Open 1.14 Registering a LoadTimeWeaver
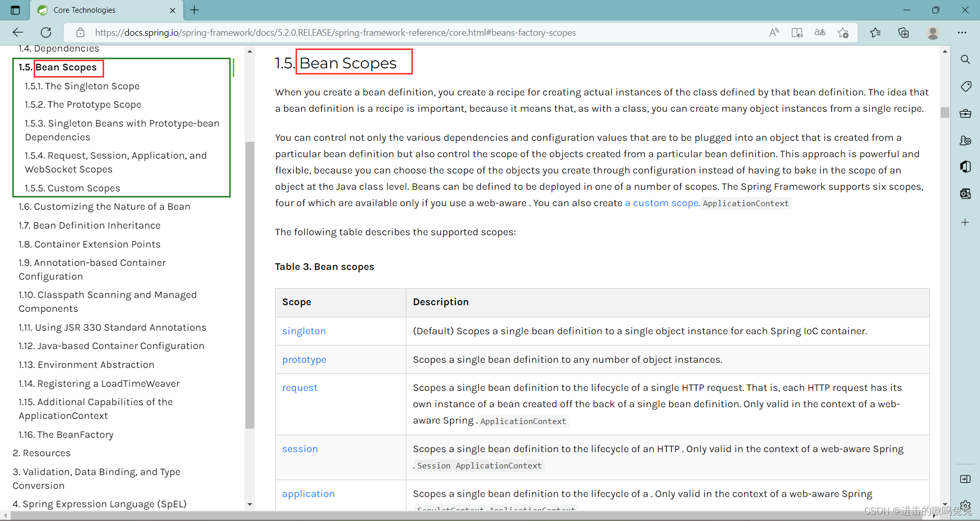 tap(100, 384)
